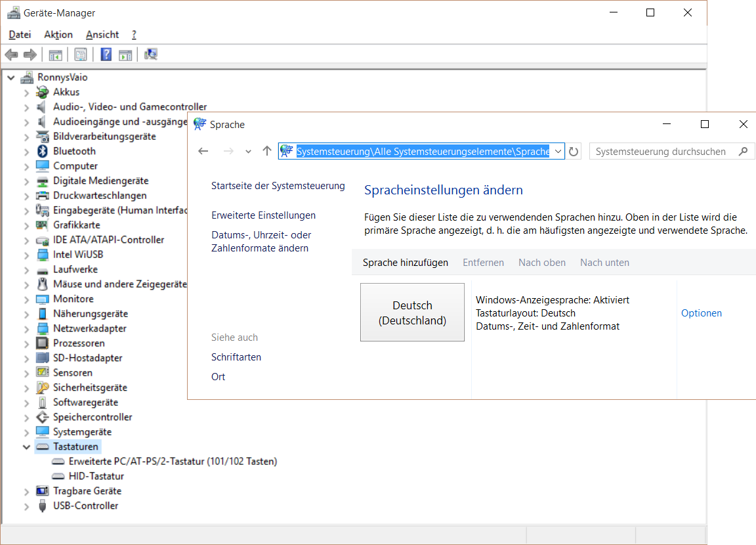Viewport: 756px width, 545px height.
Task: Open the Ort link
Action: (218, 377)
